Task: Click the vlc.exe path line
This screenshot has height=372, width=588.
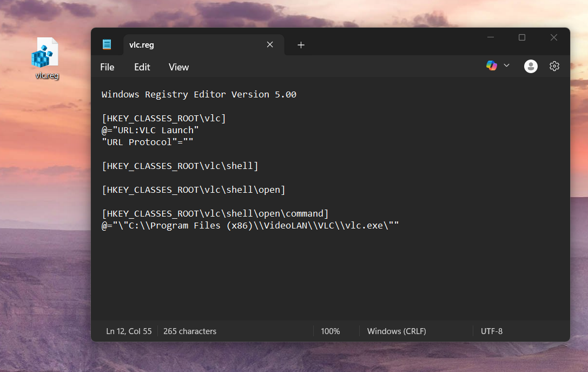Action: point(250,226)
